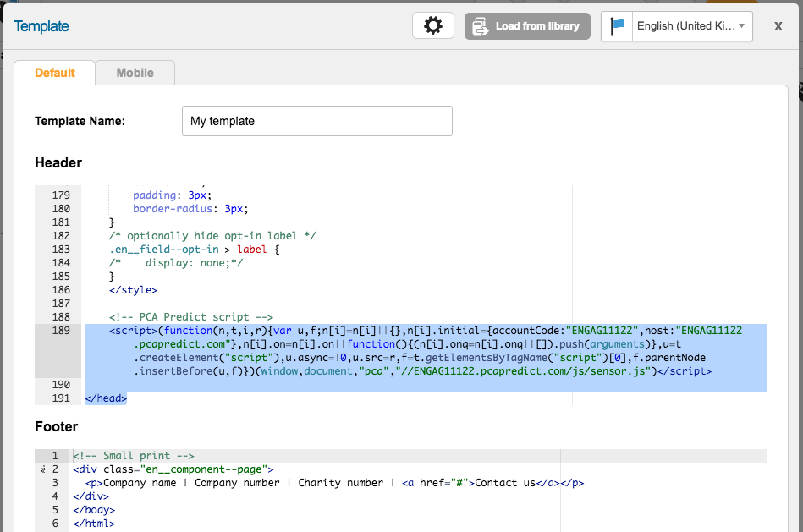Focus the Template Name input field

[x=316, y=121]
